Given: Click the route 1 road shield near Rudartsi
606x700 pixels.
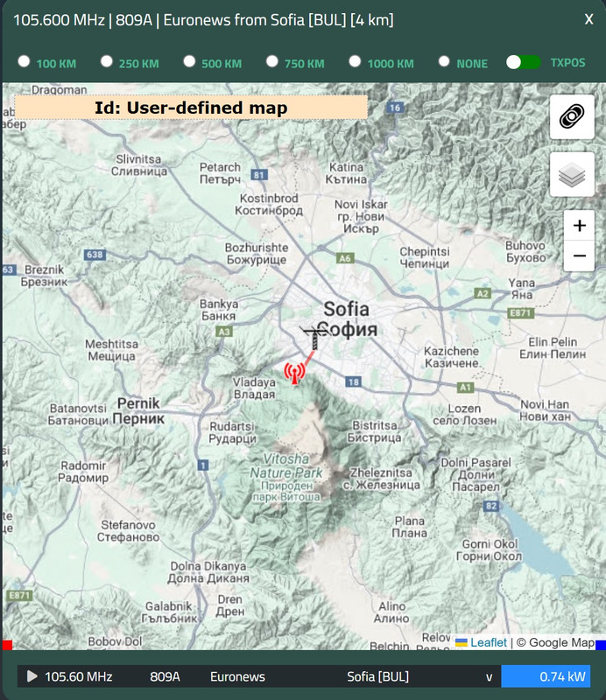Looking at the screenshot, I should pos(203,465).
